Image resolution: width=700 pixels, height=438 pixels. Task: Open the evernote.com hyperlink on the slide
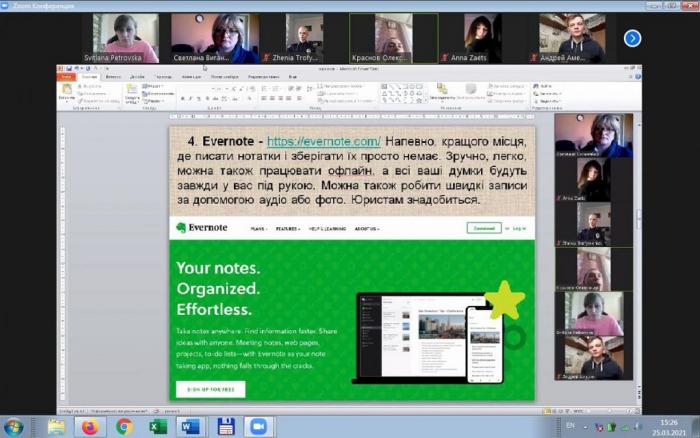(323, 141)
